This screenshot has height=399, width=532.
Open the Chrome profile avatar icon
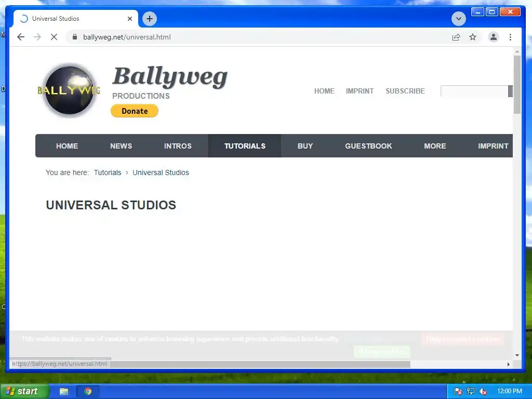click(494, 37)
